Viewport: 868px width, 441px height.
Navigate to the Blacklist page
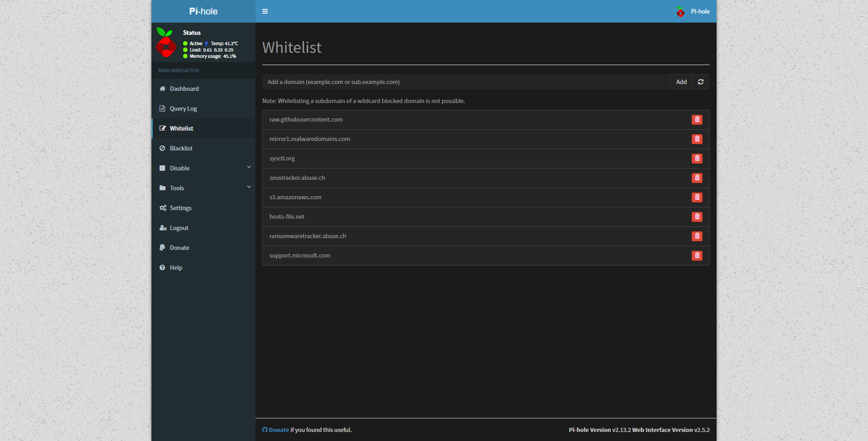(x=181, y=149)
